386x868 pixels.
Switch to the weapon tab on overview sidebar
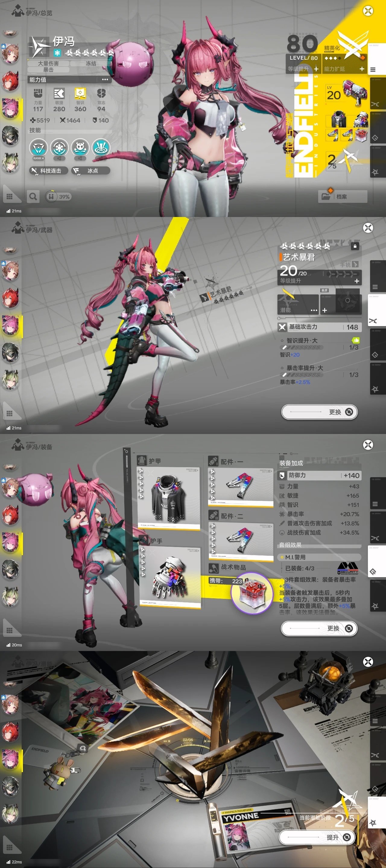[375, 104]
